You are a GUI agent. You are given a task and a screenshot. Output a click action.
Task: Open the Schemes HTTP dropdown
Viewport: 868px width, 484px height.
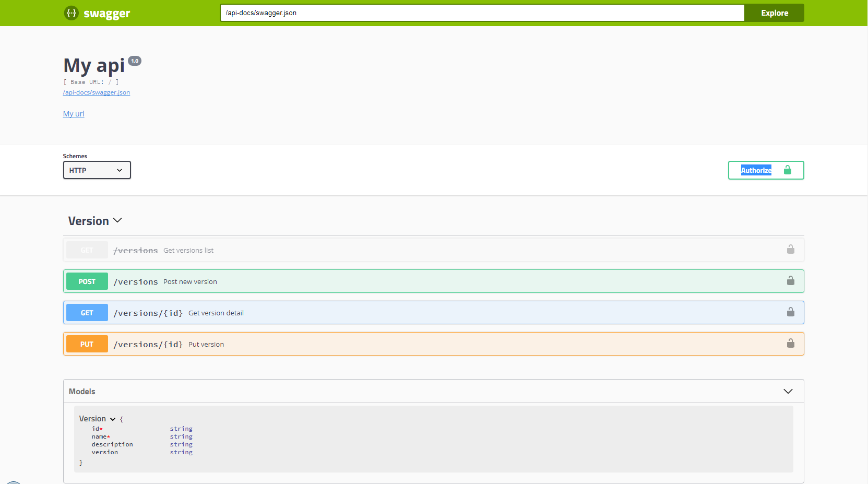pos(97,170)
